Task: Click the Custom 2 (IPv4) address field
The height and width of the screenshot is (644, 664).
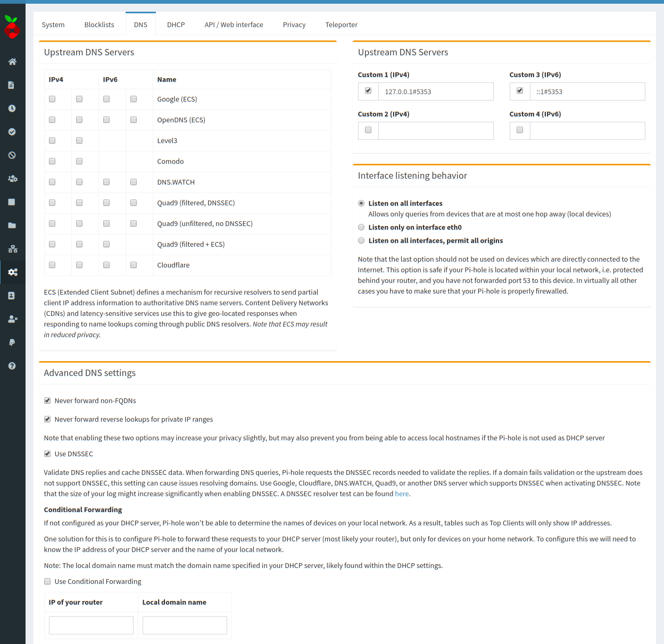Action: (x=436, y=131)
